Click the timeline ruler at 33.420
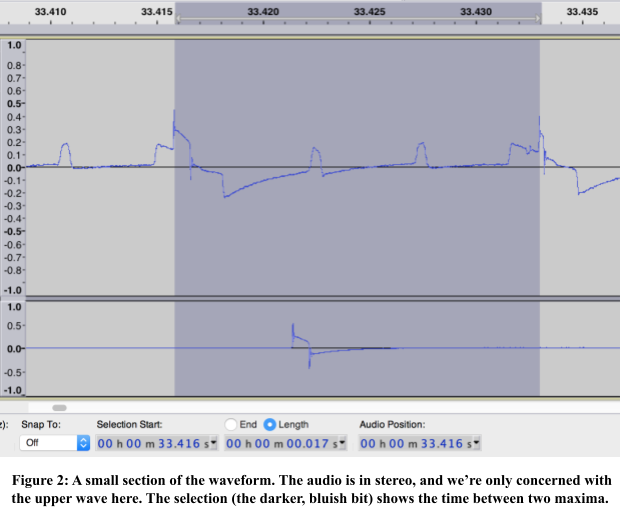Viewport: 620px width, 531px height. tap(263, 12)
